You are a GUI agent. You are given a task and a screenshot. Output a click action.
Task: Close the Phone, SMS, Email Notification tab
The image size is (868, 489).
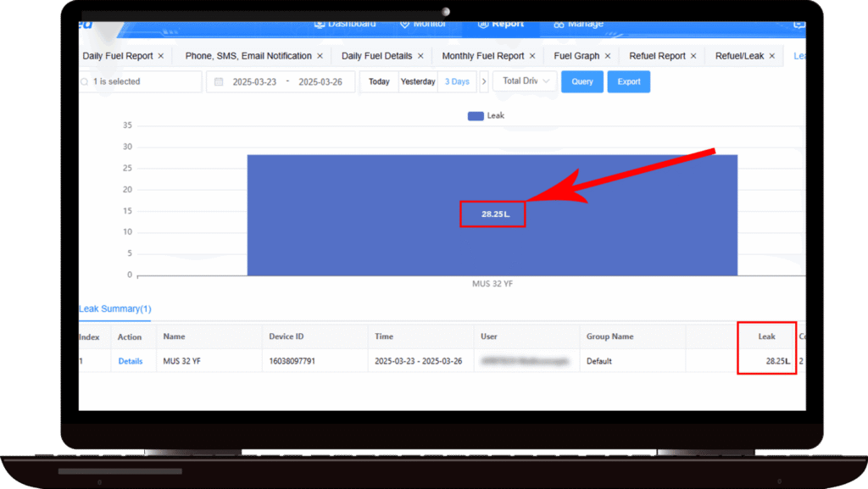(x=320, y=56)
